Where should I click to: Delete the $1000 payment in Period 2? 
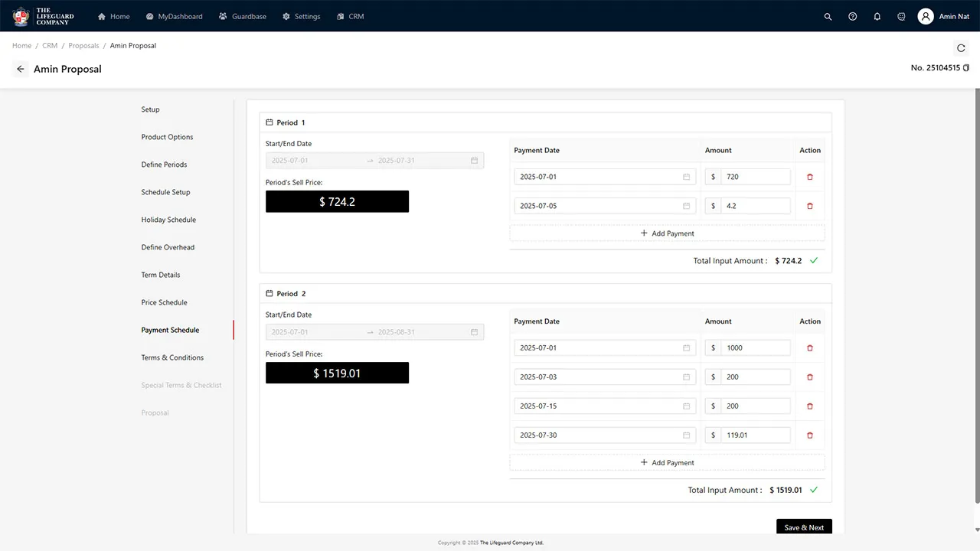810,348
